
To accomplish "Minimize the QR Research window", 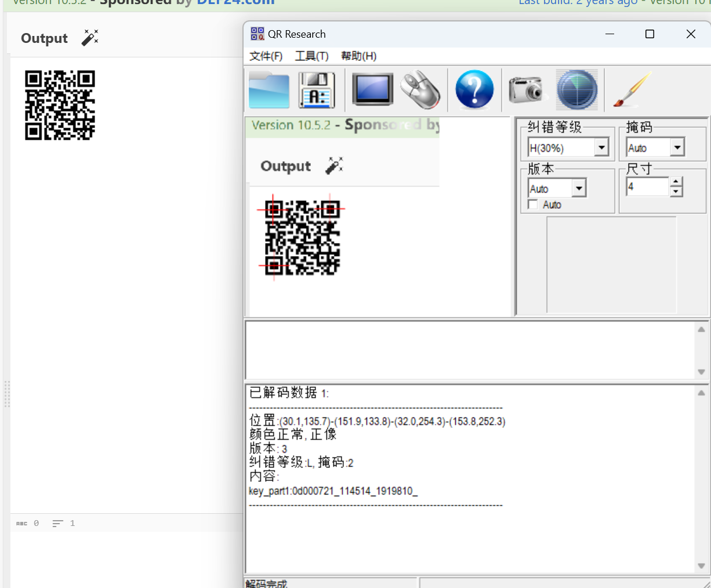I will (610, 34).
